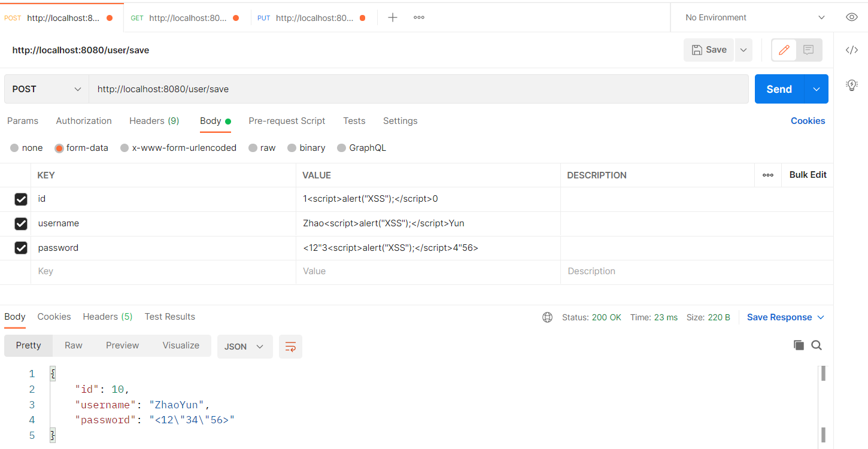This screenshot has width=868, height=449.
Task: Switch to the PUT request tab
Action: 313,18
